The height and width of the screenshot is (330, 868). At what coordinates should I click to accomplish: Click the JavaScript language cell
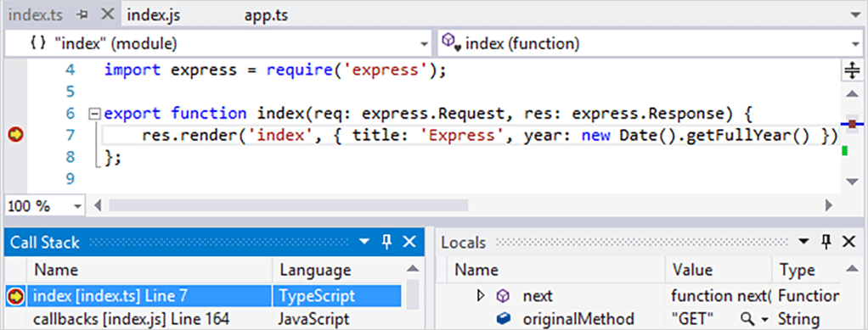[x=314, y=319]
